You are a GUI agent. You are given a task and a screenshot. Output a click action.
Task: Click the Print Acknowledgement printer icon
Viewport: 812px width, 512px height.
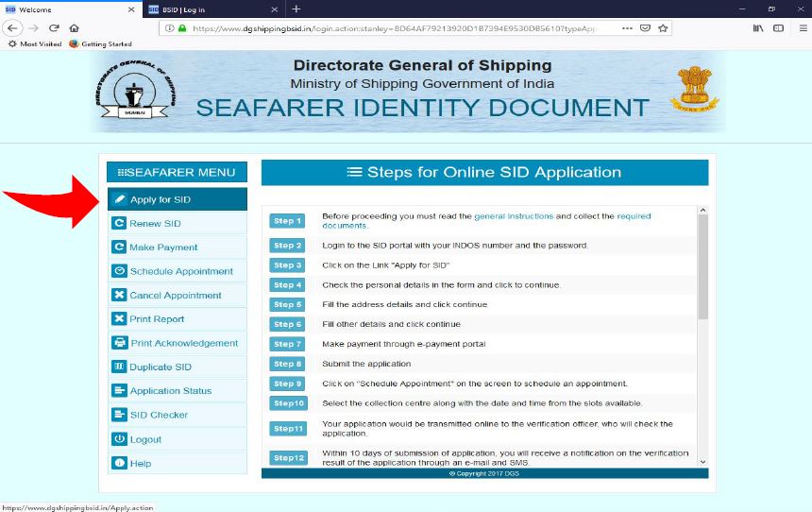(x=120, y=343)
